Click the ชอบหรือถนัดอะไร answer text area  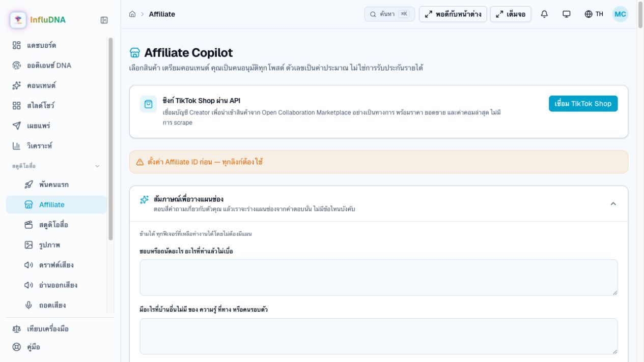point(379,278)
